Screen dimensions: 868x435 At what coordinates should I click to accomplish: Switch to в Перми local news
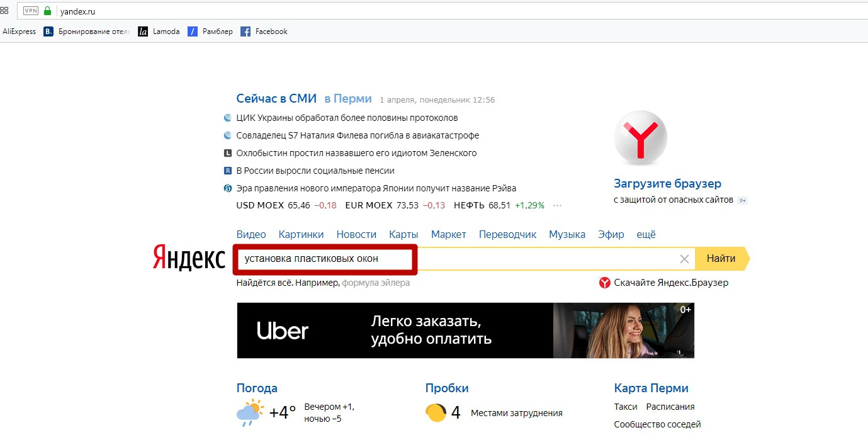click(x=348, y=99)
